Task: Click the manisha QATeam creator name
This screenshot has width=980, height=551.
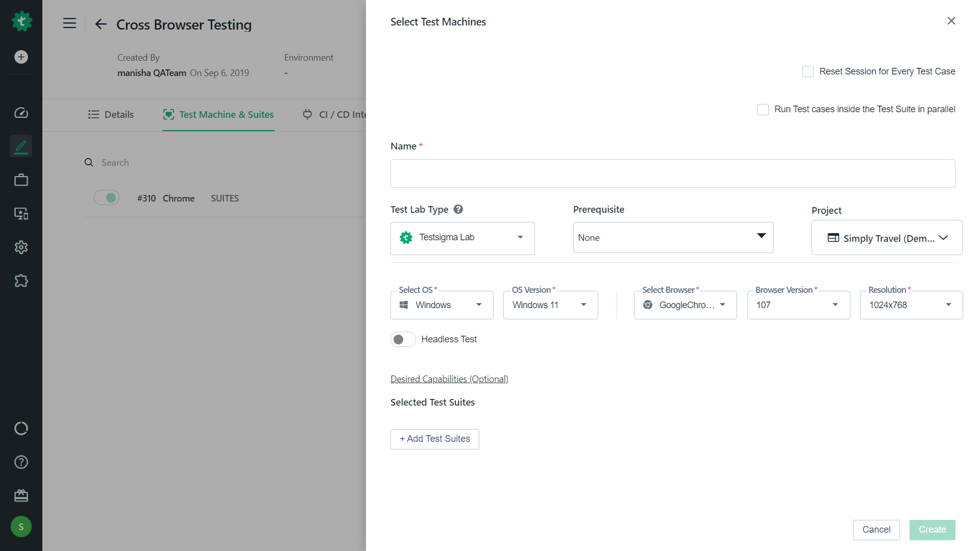Action: tap(152, 73)
